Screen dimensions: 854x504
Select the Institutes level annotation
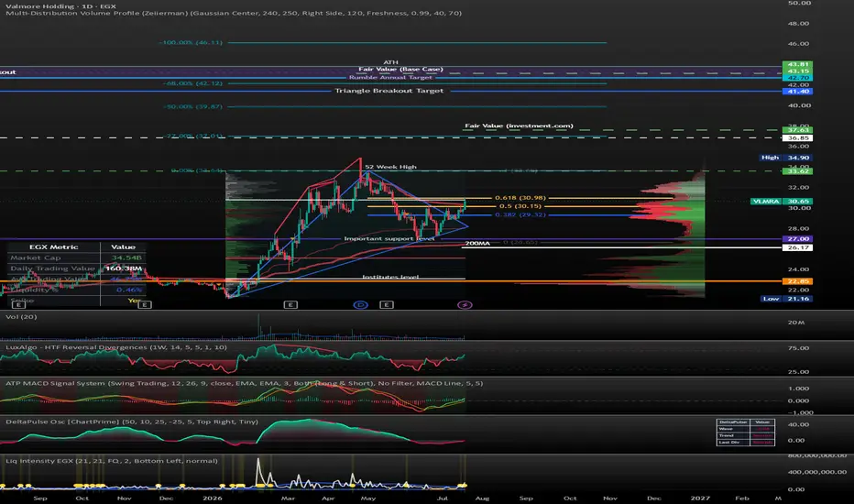[x=390, y=277]
